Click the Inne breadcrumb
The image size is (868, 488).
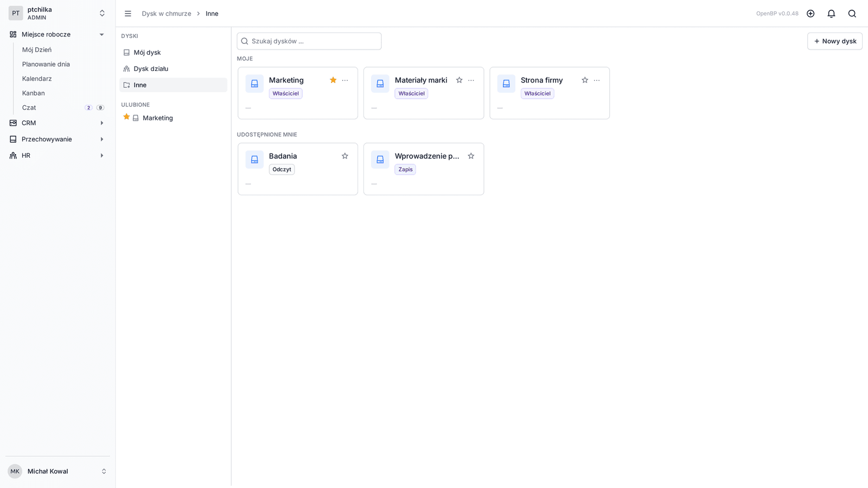[x=212, y=14]
